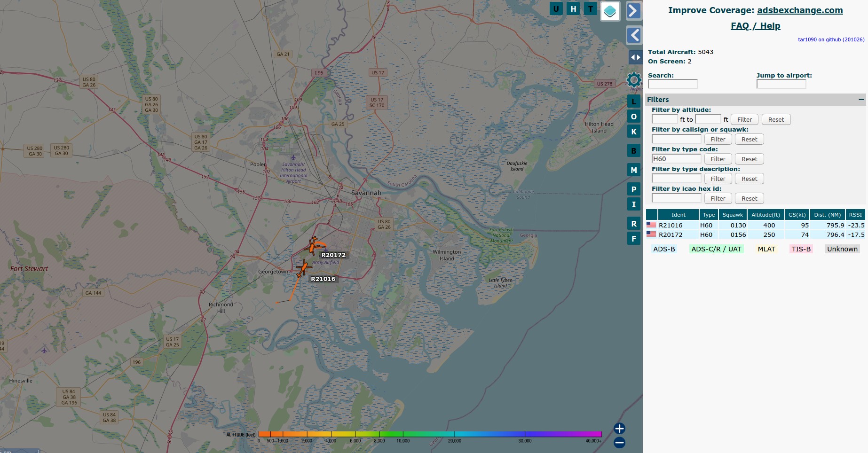Click the F map button
The width and height of the screenshot is (868, 453).
[x=634, y=239]
